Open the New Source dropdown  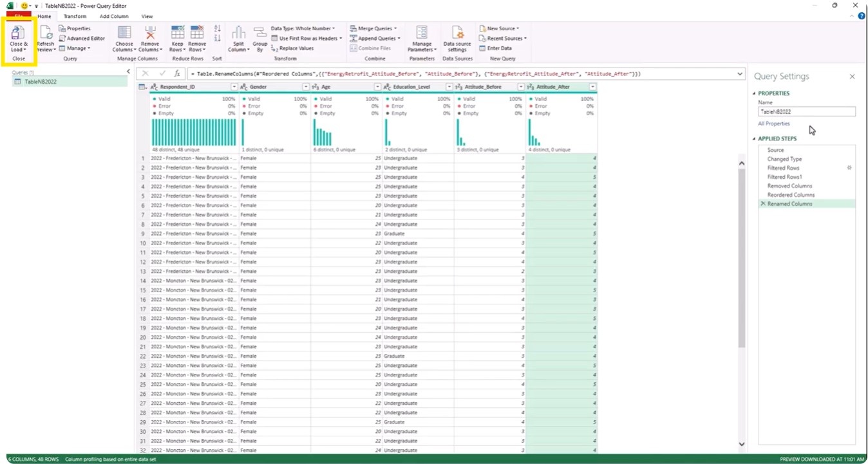pyautogui.click(x=499, y=28)
